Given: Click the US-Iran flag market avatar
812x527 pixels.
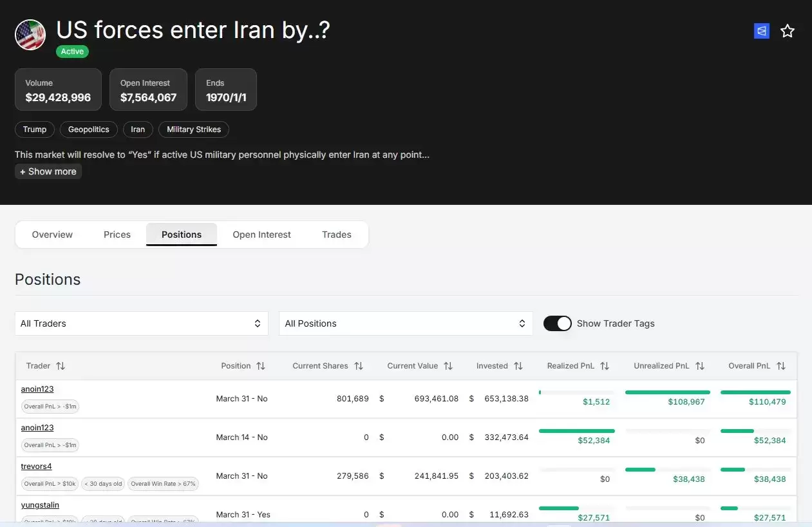Looking at the screenshot, I should [30, 35].
